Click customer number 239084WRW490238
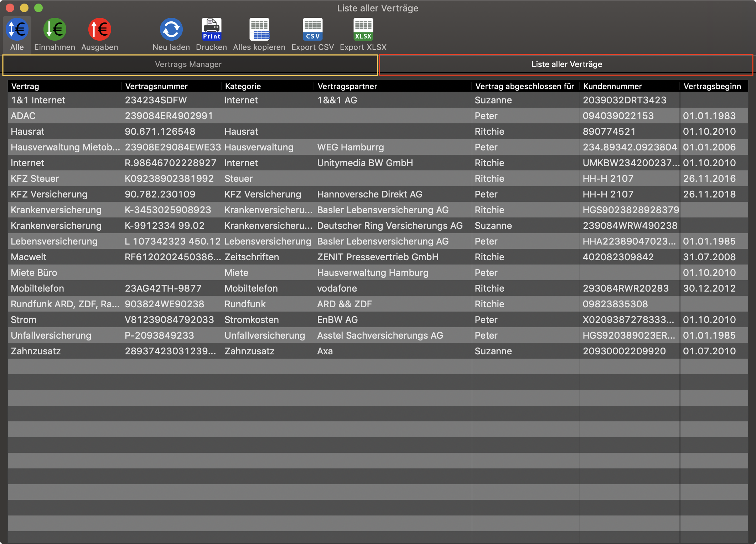Image resolution: width=756 pixels, height=544 pixels. [x=630, y=226]
